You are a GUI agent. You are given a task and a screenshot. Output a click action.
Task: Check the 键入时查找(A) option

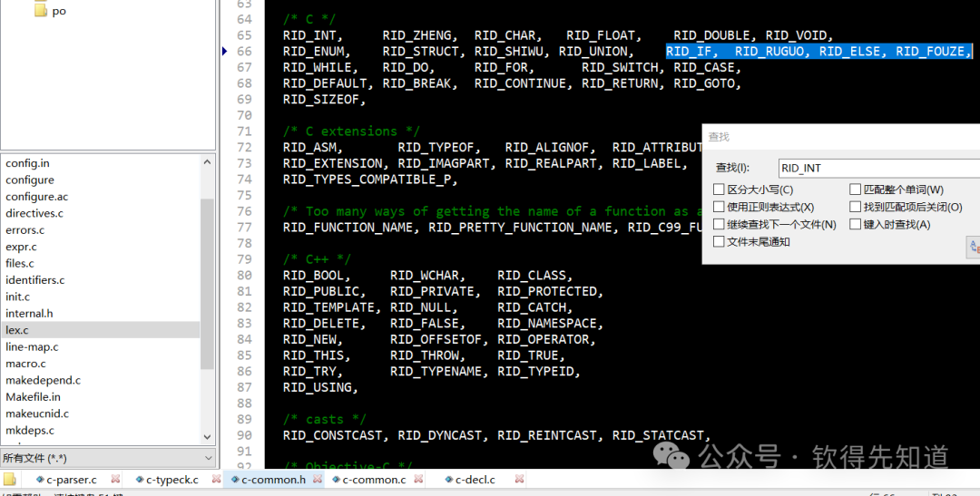[855, 224]
